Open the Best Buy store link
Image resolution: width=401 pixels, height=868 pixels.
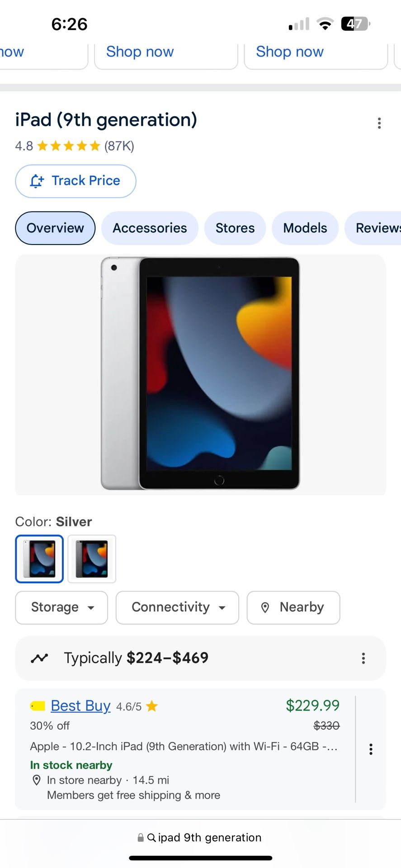[x=80, y=706]
